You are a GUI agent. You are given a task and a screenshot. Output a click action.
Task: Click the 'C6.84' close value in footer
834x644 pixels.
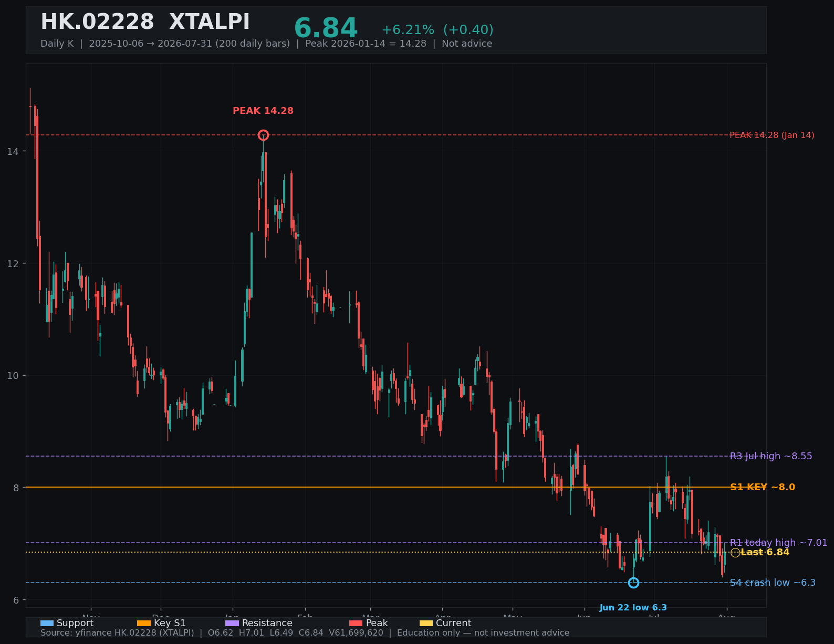[311, 633]
